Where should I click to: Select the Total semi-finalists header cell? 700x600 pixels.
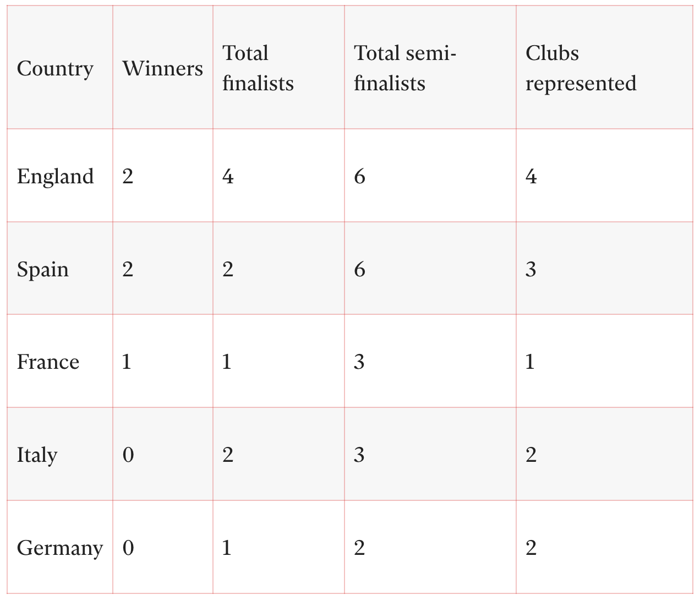(405, 68)
